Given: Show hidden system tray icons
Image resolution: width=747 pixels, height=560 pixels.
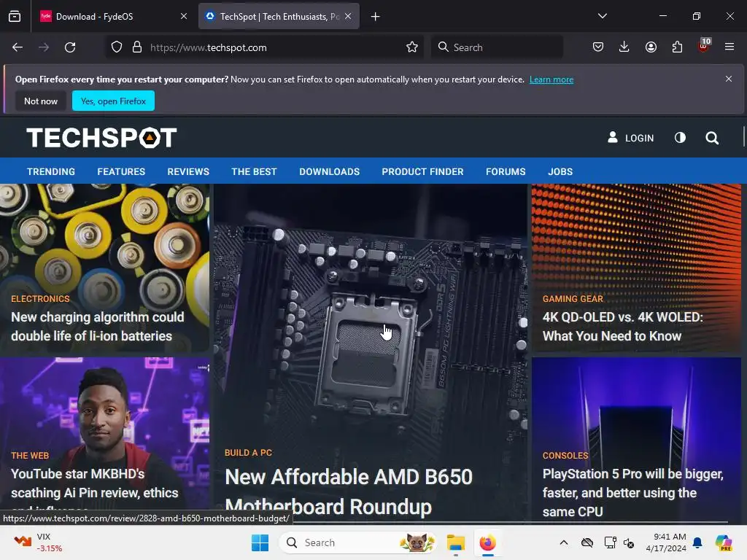Looking at the screenshot, I should (564, 542).
